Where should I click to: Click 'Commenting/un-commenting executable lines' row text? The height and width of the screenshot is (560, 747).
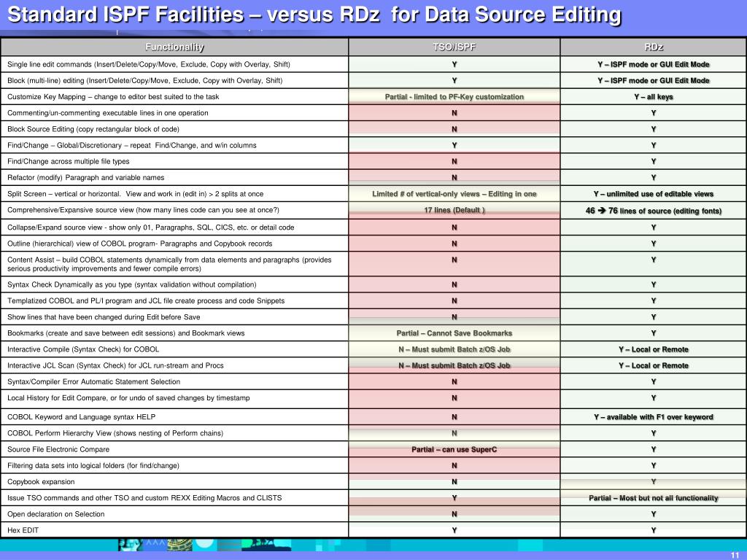point(108,113)
